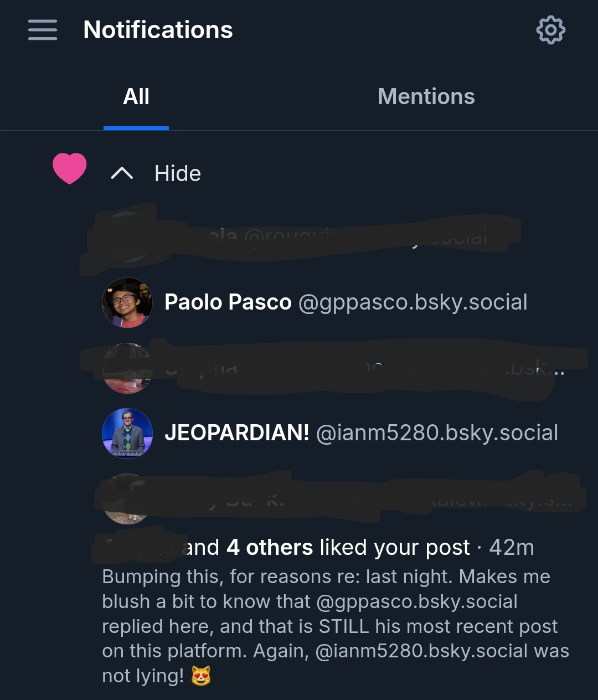Viewport: 598px width, 700px height.
Task: Open notification settings gear
Action: coord(550,30)
